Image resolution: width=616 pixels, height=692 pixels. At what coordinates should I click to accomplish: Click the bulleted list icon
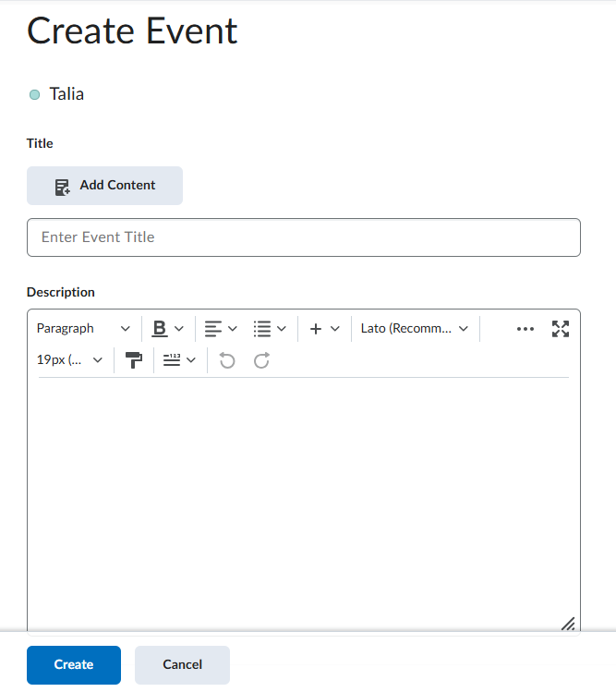262,329
